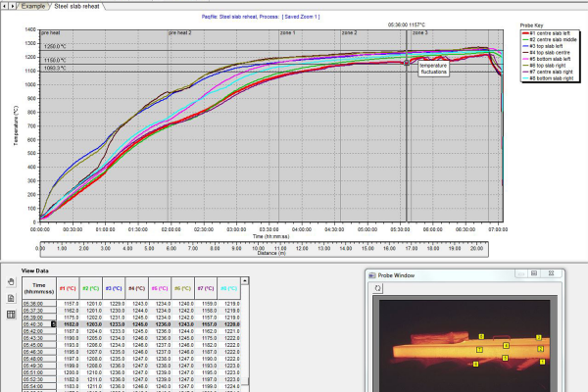Click the #5 (°C) column header
This screenshot has width=588, height=392.
coord(162,289)
